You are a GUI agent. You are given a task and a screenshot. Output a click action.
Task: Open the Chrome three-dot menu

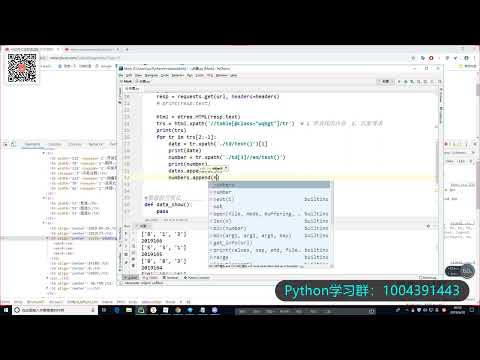tap(475, 58)
